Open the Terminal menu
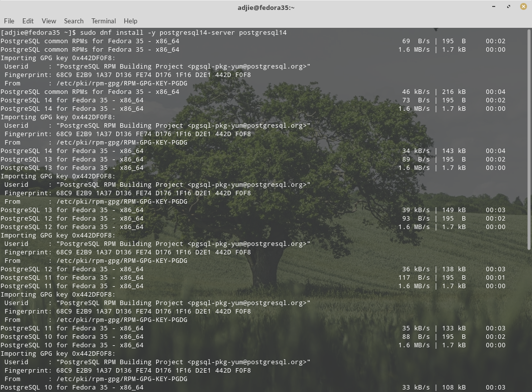The height and width of the screenshot is (392, 532). point(103,21)
